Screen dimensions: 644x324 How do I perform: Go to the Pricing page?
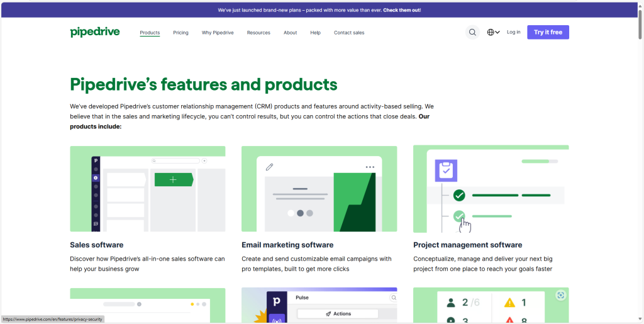click(180, 33)
